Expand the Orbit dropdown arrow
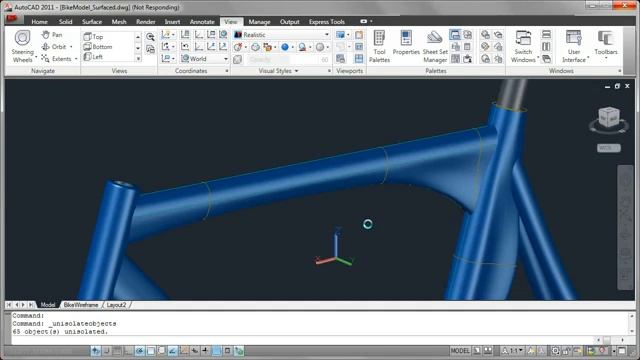 [71, 47]
